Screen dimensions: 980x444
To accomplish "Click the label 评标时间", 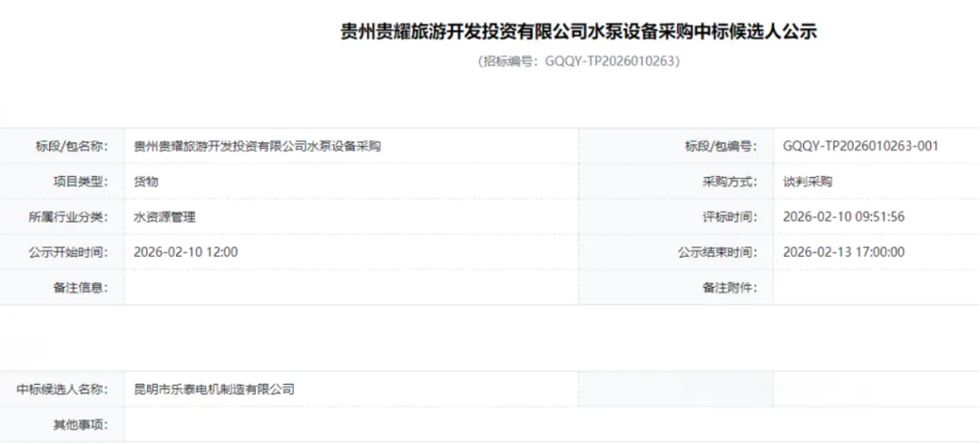I will (730, 217).
